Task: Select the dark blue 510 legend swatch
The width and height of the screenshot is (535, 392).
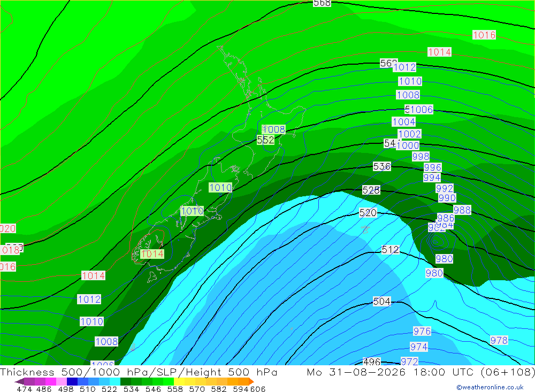Action: [x=72, y=381]
